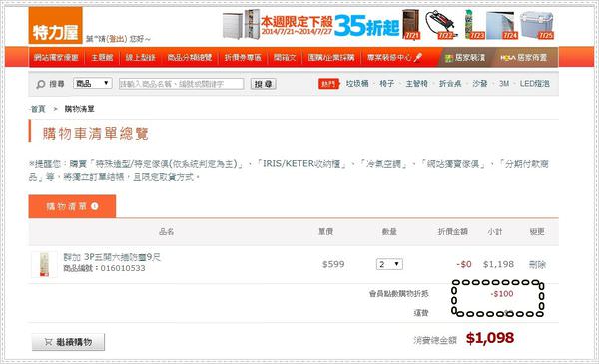
Task: Click the 熱門 hot keywords tag
Action: pos(328,84)
